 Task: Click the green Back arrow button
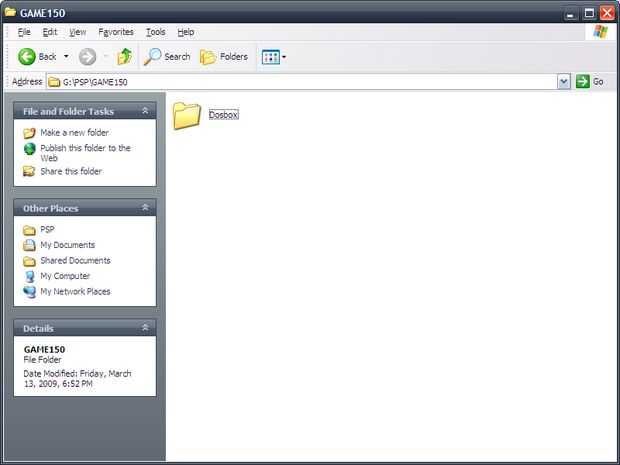click(x=27, y=57)
